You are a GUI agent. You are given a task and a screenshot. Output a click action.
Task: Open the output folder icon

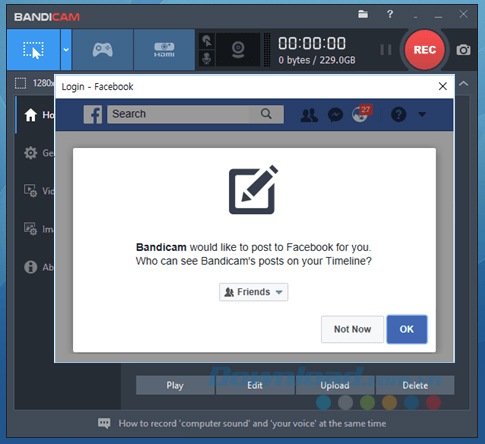[363, 14]
